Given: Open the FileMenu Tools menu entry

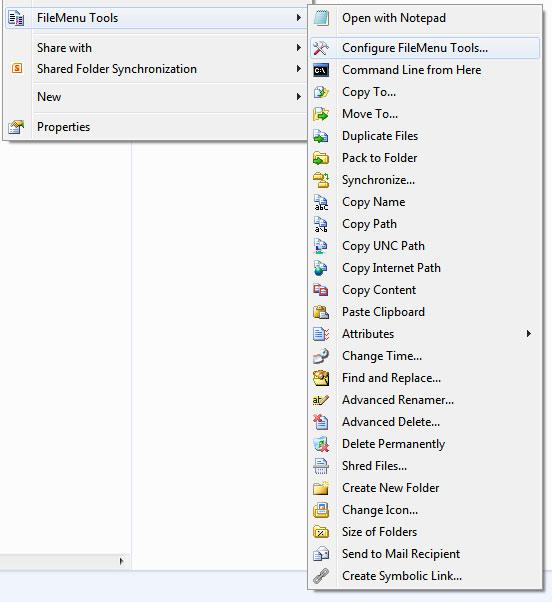Looking at the screenshot, I should 156,18.
